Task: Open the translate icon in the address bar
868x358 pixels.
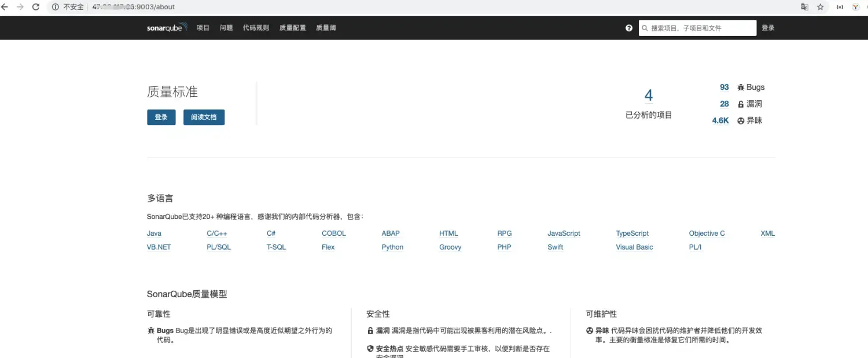Action: click(x=804, y=6)
